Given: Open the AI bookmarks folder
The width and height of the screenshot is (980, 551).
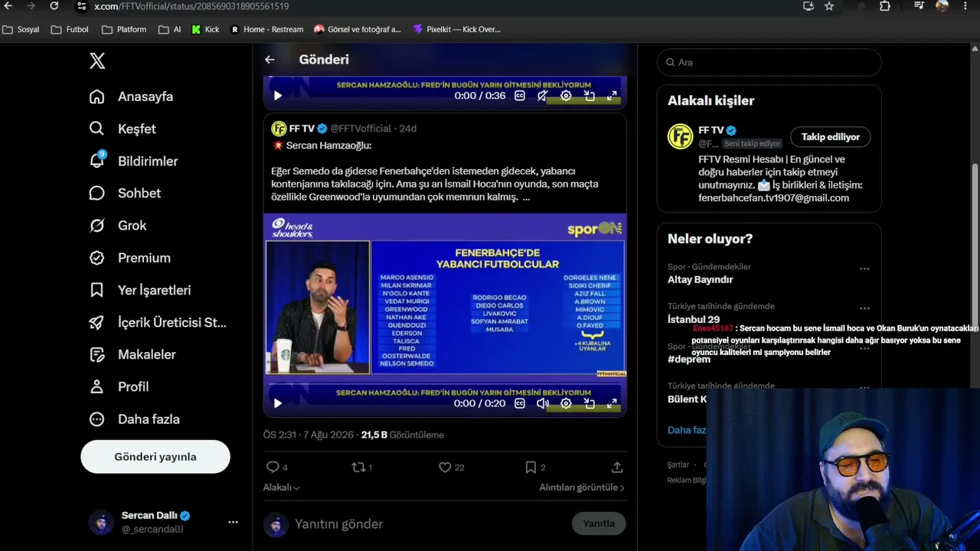Looking at the screenshot, I should point(169,30).
